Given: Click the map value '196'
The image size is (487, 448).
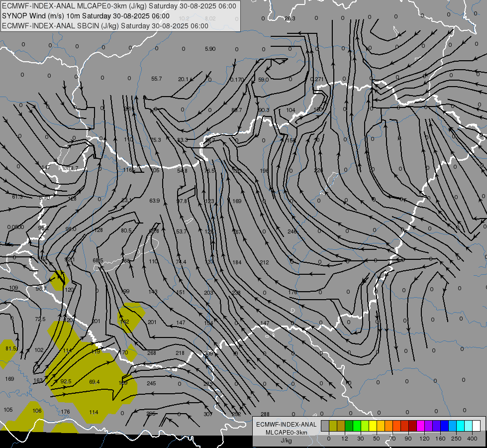Looking at the screenshot, I should tap(264, 171).
